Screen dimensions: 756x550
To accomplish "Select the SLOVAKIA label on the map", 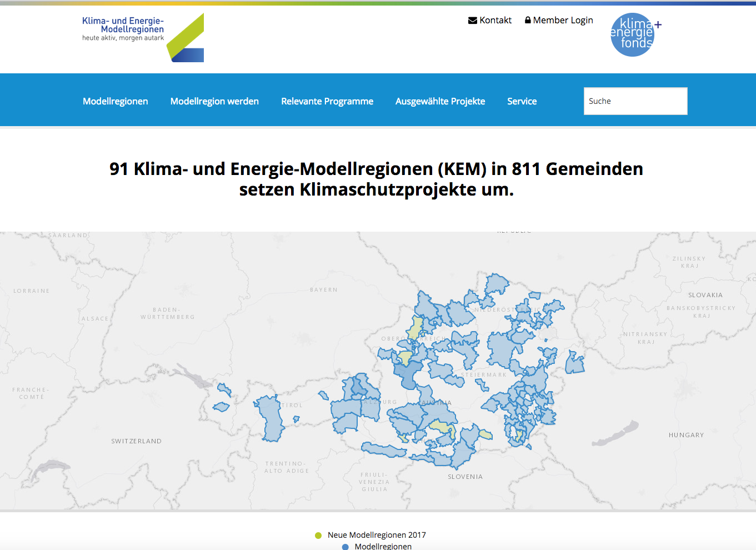I will [x=705, y=295].
